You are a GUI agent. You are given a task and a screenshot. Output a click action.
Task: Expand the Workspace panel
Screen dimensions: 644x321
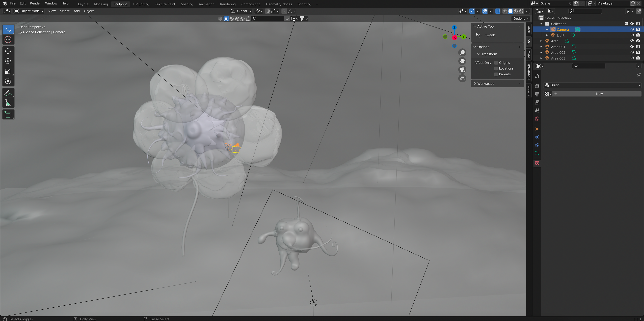[x=486, y=84]
